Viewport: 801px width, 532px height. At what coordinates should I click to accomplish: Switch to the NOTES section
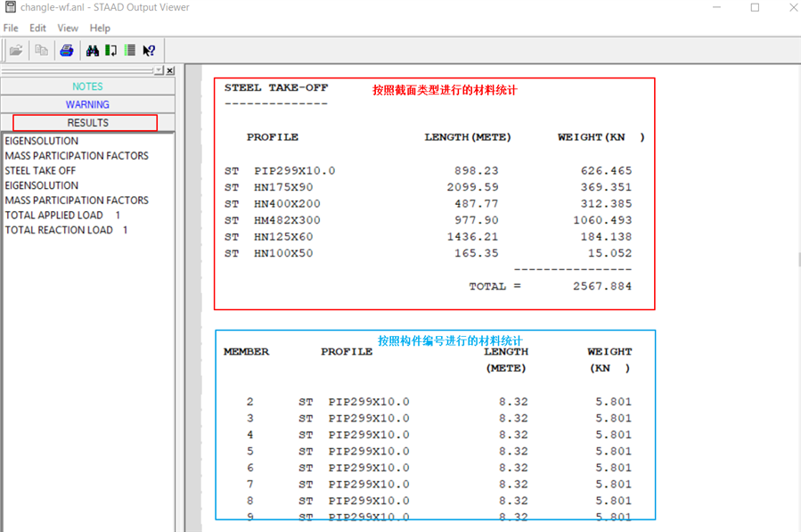[x=87, y=86]
